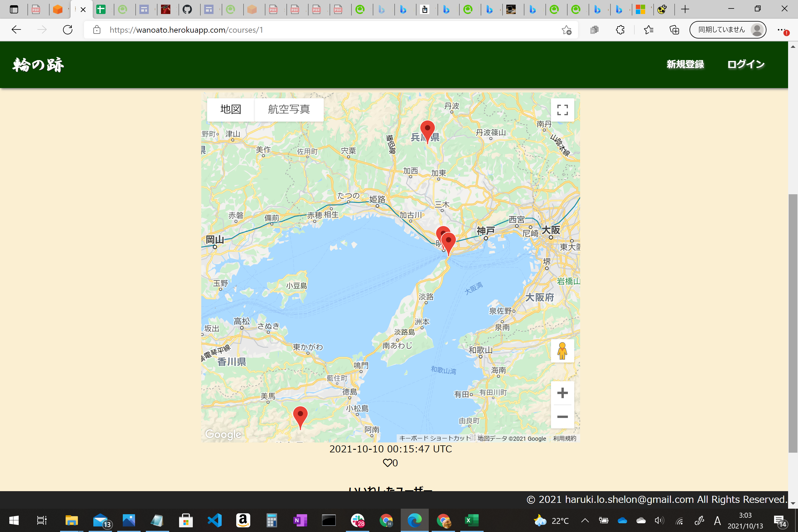Refresh the browser page
Viewport: 798px width, 532px height.
click(68, 30)
